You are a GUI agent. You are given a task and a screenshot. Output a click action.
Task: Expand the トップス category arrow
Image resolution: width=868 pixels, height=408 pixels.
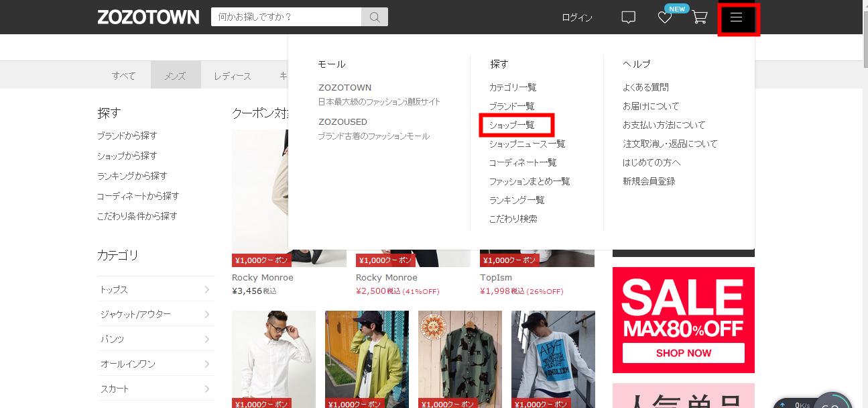click(206, 289)
